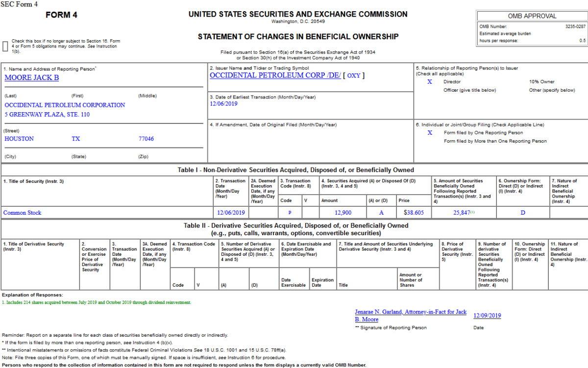Click the HOUSTON city value
The width and height of the screenshot is (588, 368).
point(19,139)
